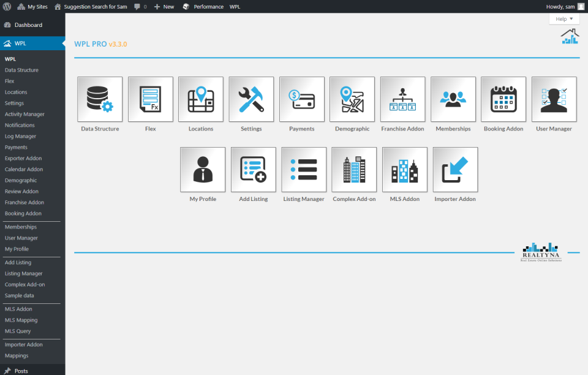Open the Complex Add-on buildings icon tile
This screenshot has width=588, height=375.
pos(354,170)
